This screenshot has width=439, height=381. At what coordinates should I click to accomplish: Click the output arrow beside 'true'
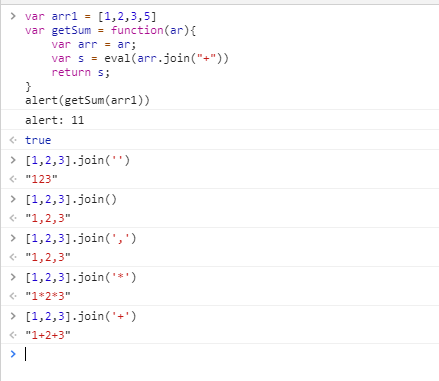pyautogui.click(x=13, y=140)
